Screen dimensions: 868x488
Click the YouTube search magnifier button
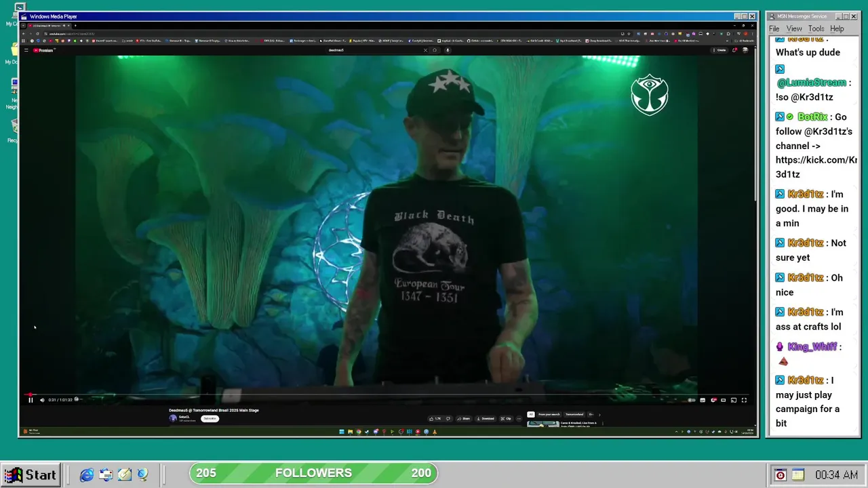(x=435, y=50)
